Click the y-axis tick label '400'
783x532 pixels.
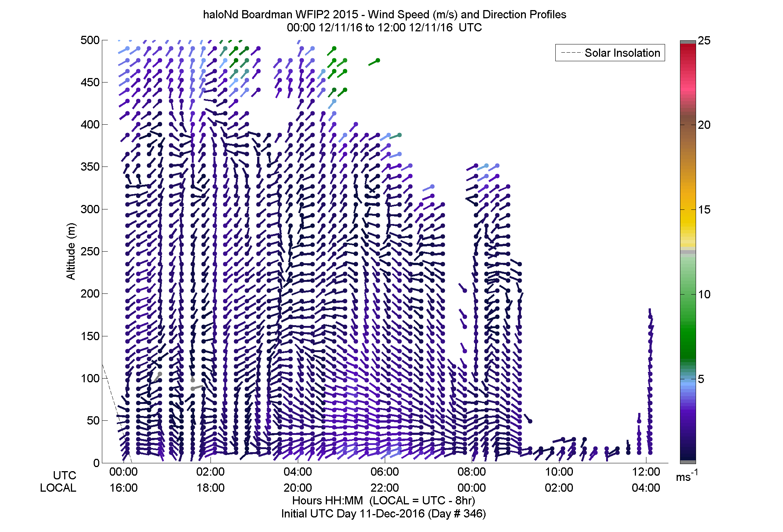pos(90,125)
